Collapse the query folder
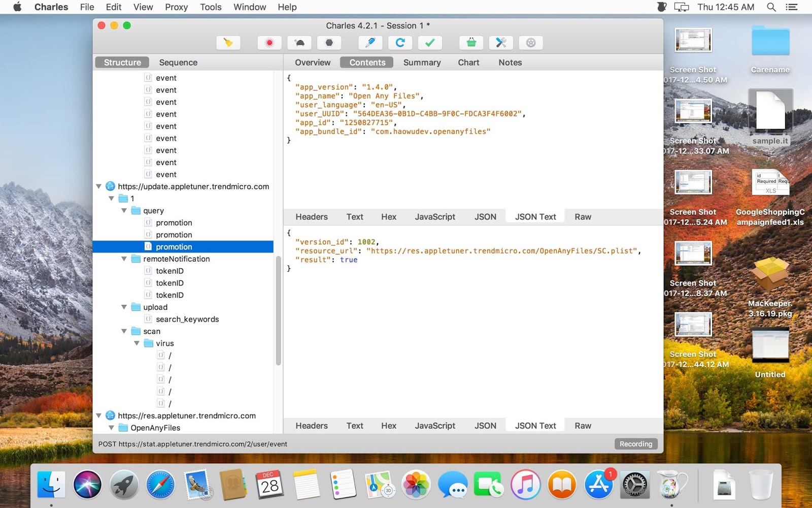This screenshot has height=508, width=812. [124, 210]
